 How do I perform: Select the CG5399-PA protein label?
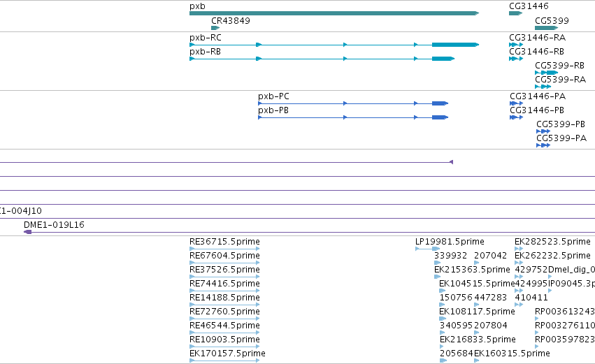(x=561, y=138)
